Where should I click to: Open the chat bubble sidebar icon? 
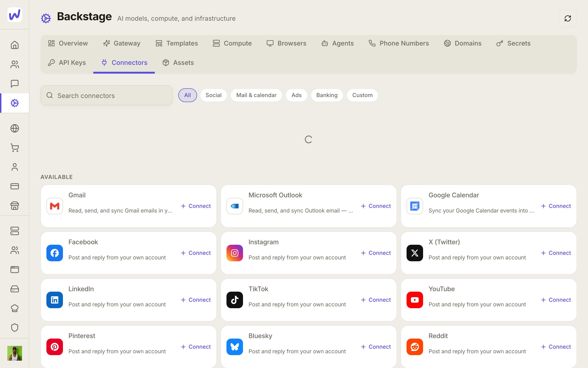coord(14,83)
